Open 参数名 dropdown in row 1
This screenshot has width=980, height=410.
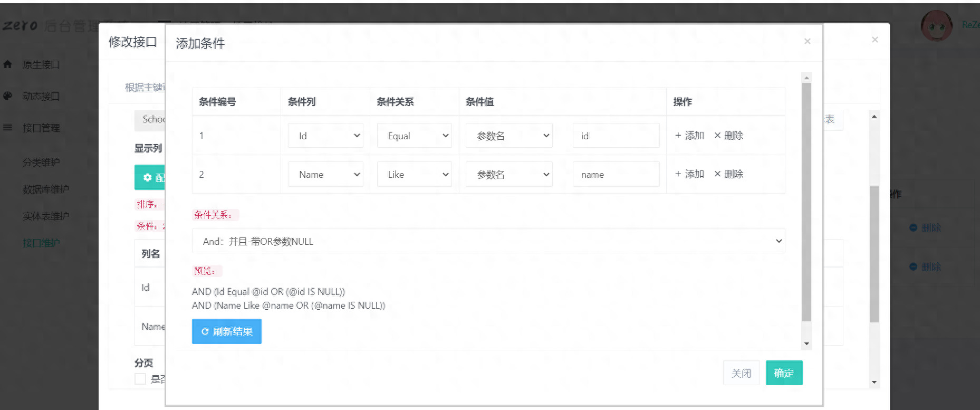coord(509,136)
